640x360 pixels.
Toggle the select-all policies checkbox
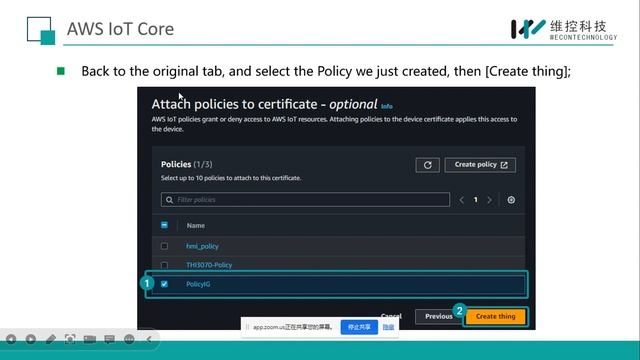coord(164,225)
